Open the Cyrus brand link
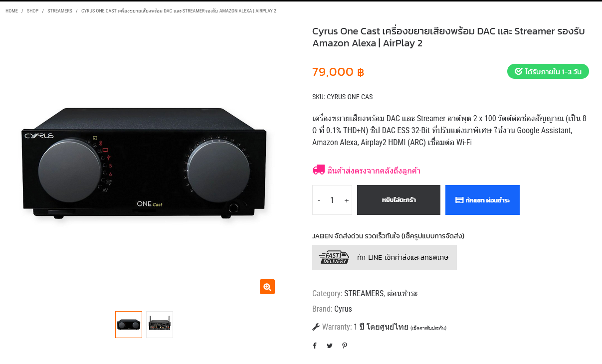Viewport: 602px width, 364px height. [x=343, y=309]
